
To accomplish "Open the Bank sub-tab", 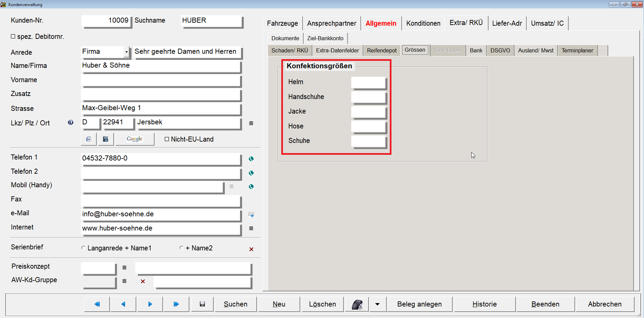I will [x=476, y=50].
